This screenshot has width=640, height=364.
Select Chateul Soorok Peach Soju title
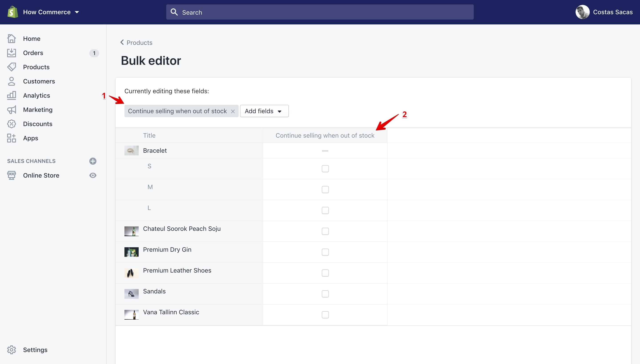click(182, 229)
